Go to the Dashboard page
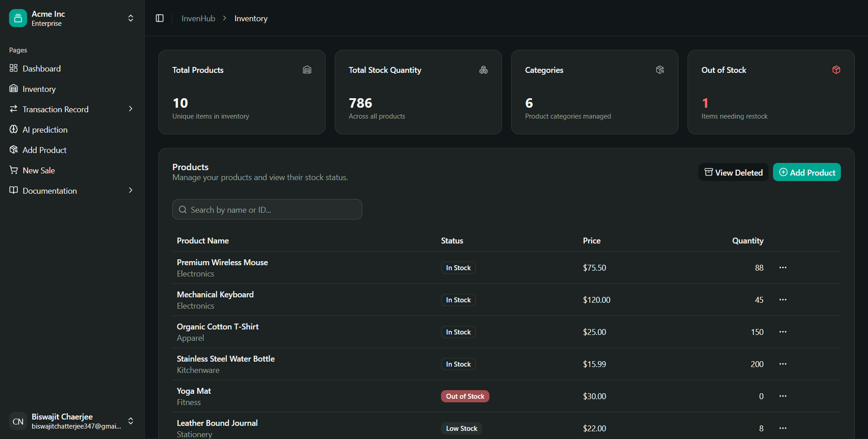This screenshot has width=868, height=439. coord(42,69)
